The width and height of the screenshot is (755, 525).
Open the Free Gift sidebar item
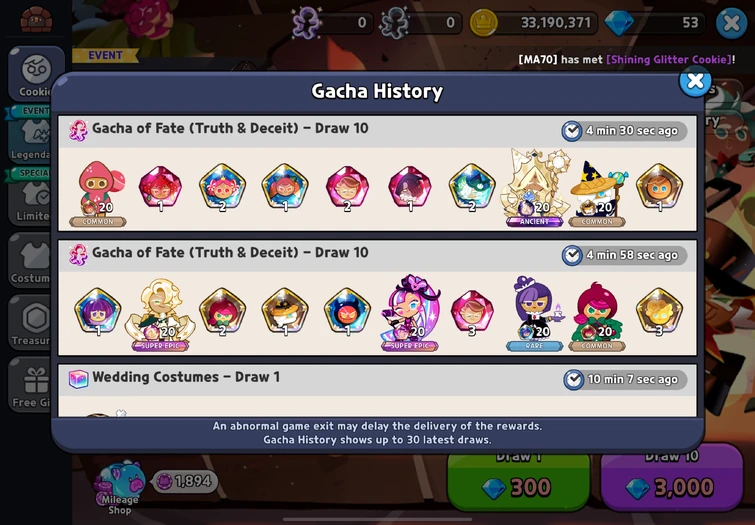click(32, 384)
